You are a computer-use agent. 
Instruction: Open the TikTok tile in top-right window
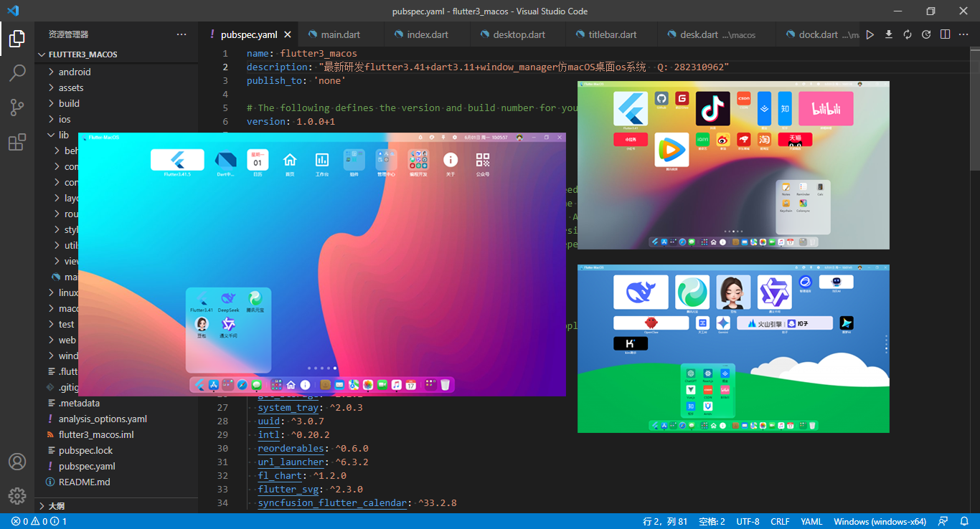click(x=712, y=109)
